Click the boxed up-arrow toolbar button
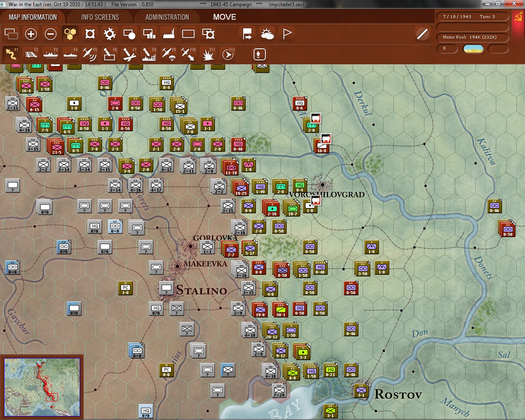525x420 pixels. [259, 54]
